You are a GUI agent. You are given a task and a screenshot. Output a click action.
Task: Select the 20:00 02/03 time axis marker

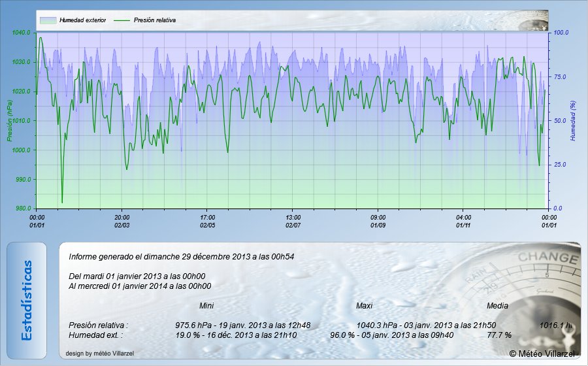[x=122, y=221]
